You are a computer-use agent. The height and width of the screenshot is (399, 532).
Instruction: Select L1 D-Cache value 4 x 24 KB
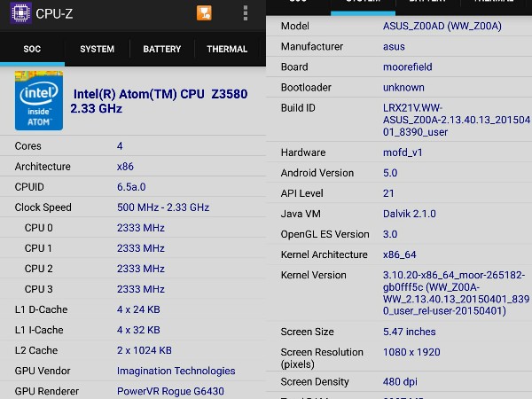[x=138, y=309]
